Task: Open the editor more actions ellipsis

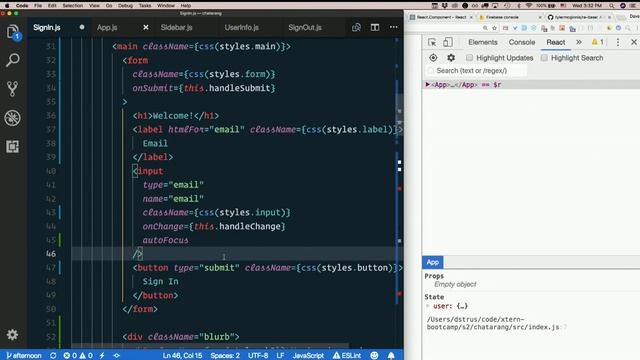Action: click(x=393, y=27)
